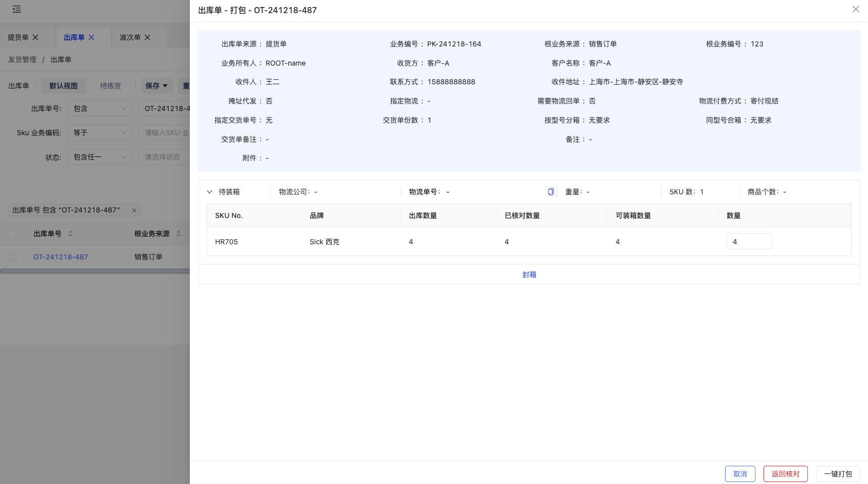Remove the OT-241218-487 filter tag
The image size is (868, 484).
coord(134,210)
